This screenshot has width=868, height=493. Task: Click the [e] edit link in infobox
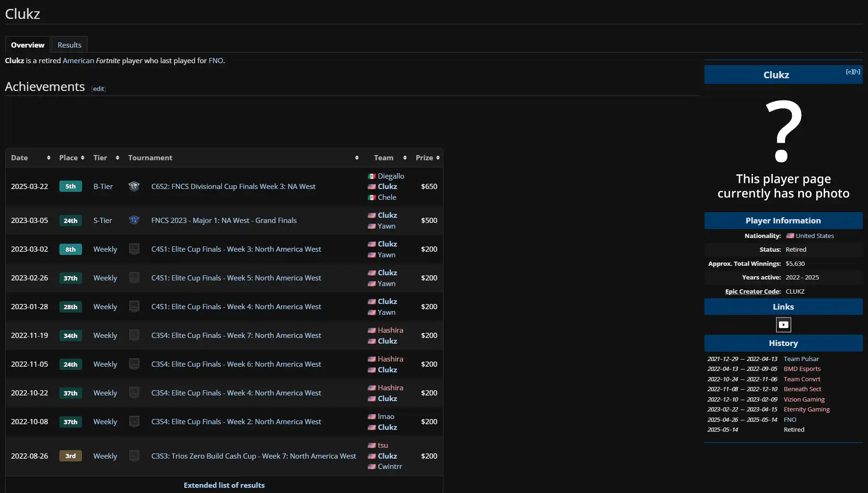pos(849,72)
